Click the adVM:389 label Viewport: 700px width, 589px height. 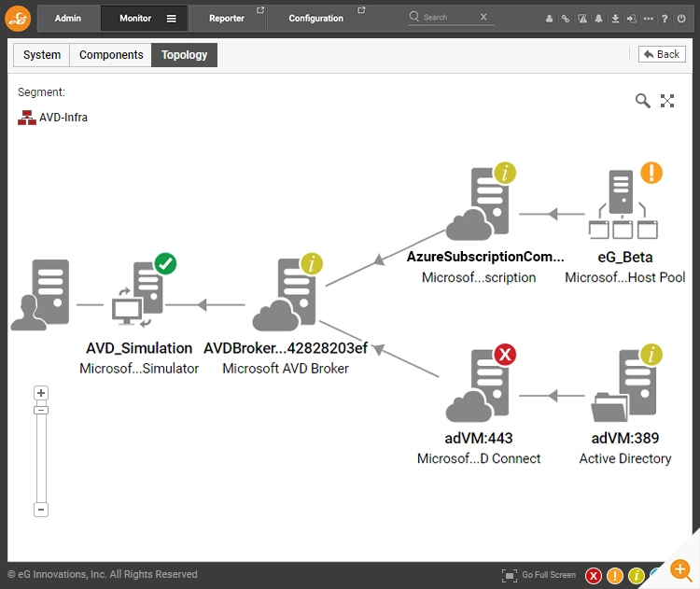(625, 438)
